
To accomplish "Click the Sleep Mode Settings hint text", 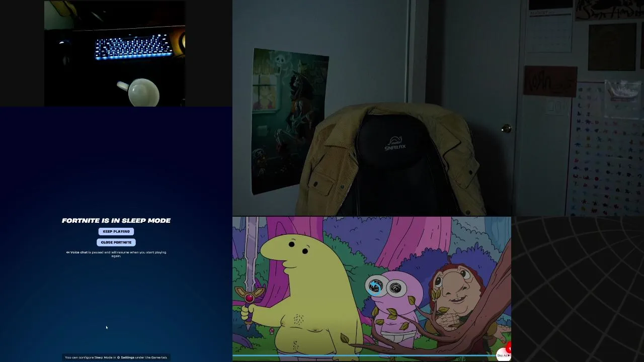I will pyautogui.click(x=116, y=357).
